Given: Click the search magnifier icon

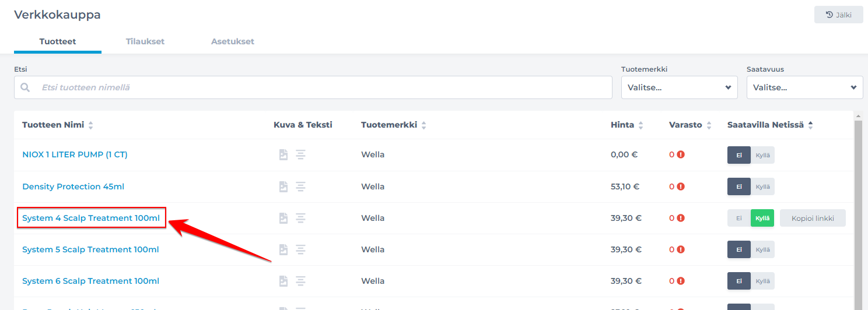Looking at the screenshot, I should coord(25,87).
